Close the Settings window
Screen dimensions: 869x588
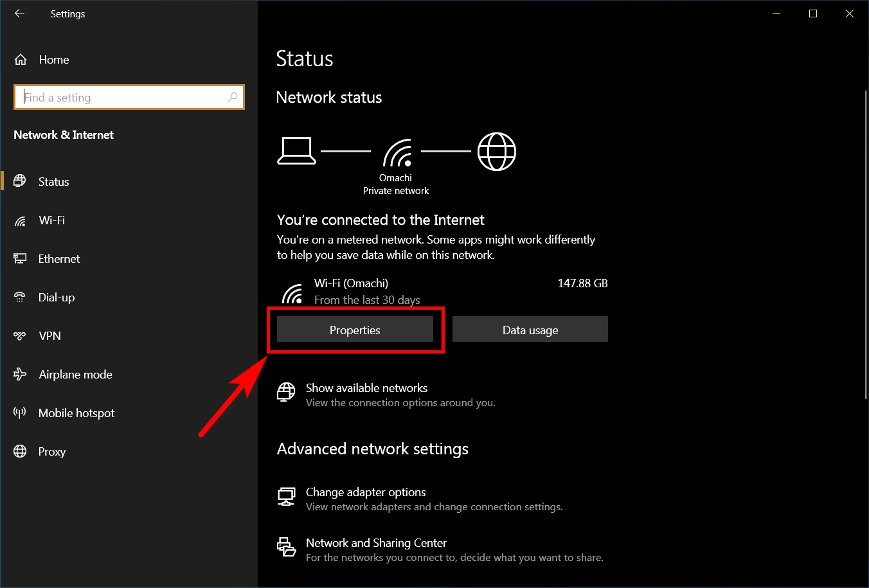(x=850, y=13)
